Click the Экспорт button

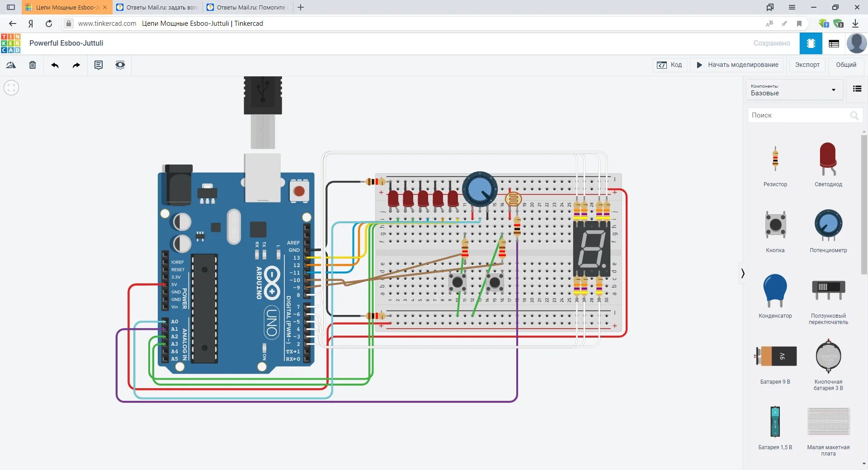coord(807,65)
